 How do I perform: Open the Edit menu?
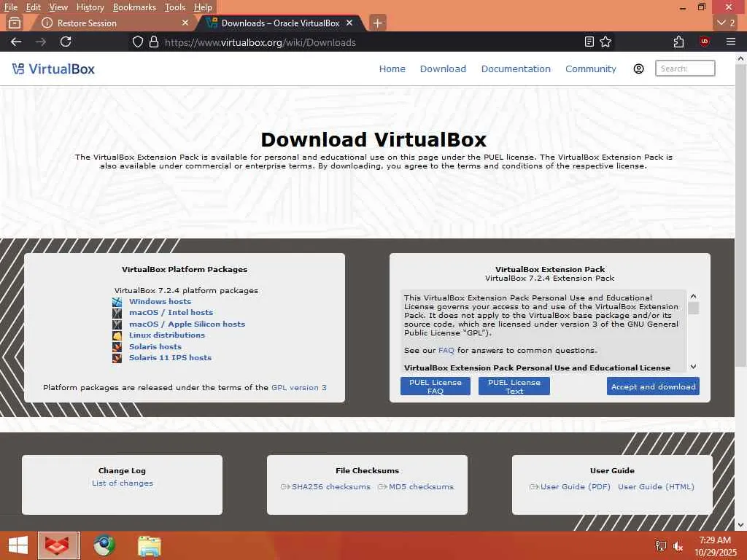tap(33, 7)
